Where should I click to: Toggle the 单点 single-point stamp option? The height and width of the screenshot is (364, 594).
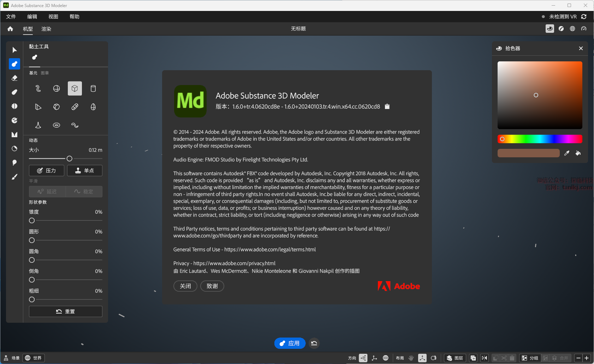click(x=85, y=171)
